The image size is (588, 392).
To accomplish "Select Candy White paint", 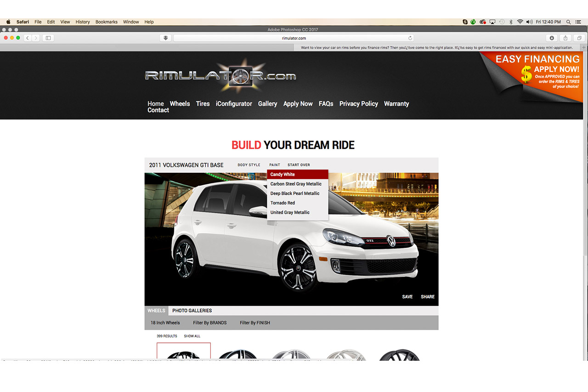I will [x=298, y=175].
